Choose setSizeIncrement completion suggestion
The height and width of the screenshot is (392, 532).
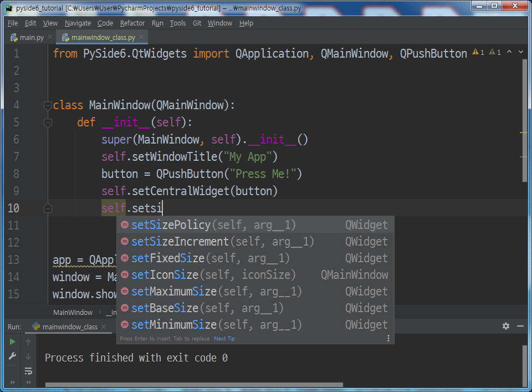point(255,241)
